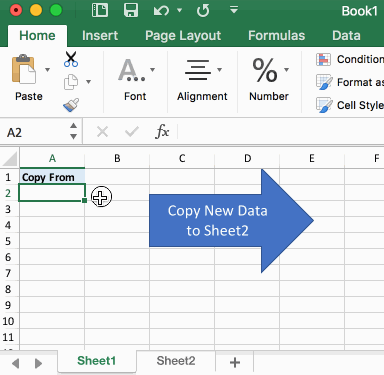Click the Paste clipboard icon
Image resolution: width=384 pixels, height=375 pixels.
(23, 69)
